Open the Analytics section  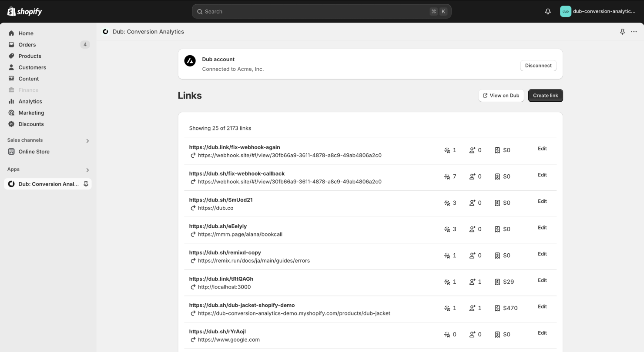(12, 101)
